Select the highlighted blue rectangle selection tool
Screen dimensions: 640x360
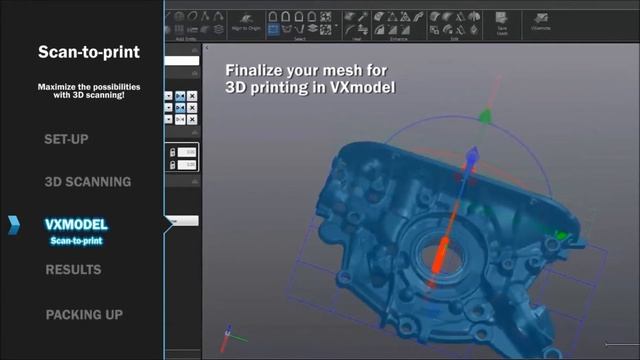(273, 29)
